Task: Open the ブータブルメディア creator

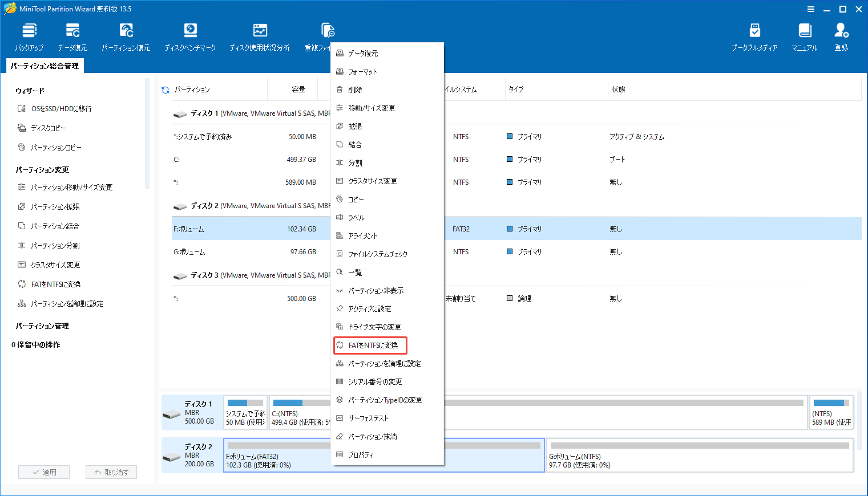Action: click(x=754, y=35)
